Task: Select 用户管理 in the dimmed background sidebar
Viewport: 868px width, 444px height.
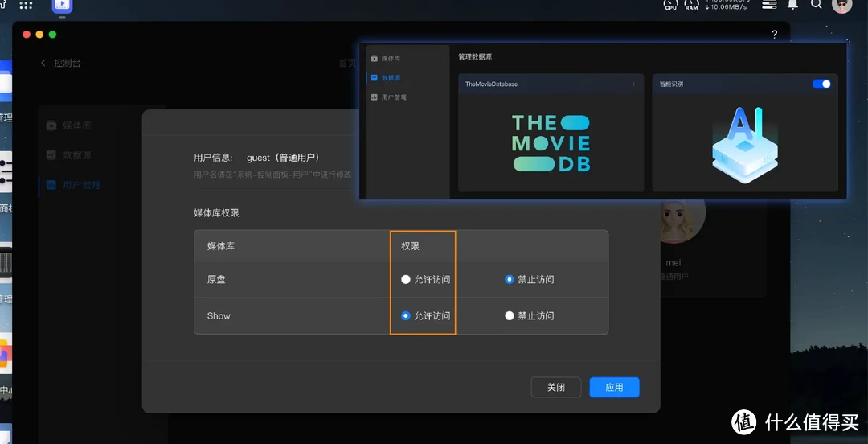Action: coord(81,185)
